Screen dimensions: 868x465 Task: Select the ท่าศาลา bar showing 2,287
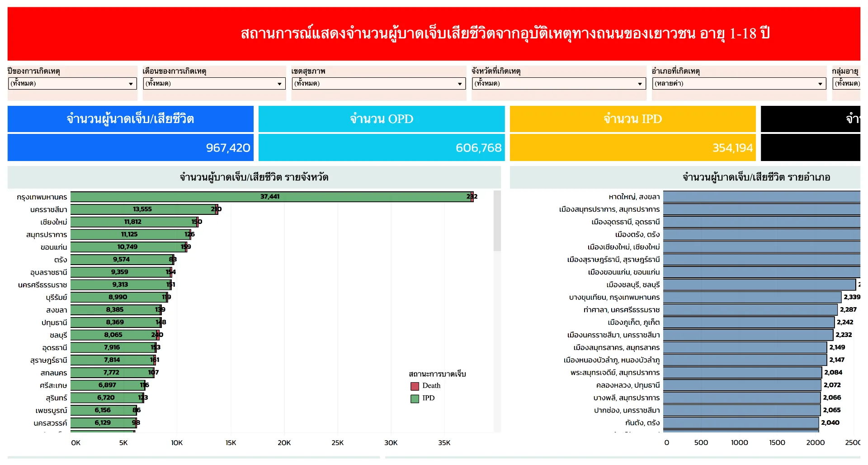point(750,310)
